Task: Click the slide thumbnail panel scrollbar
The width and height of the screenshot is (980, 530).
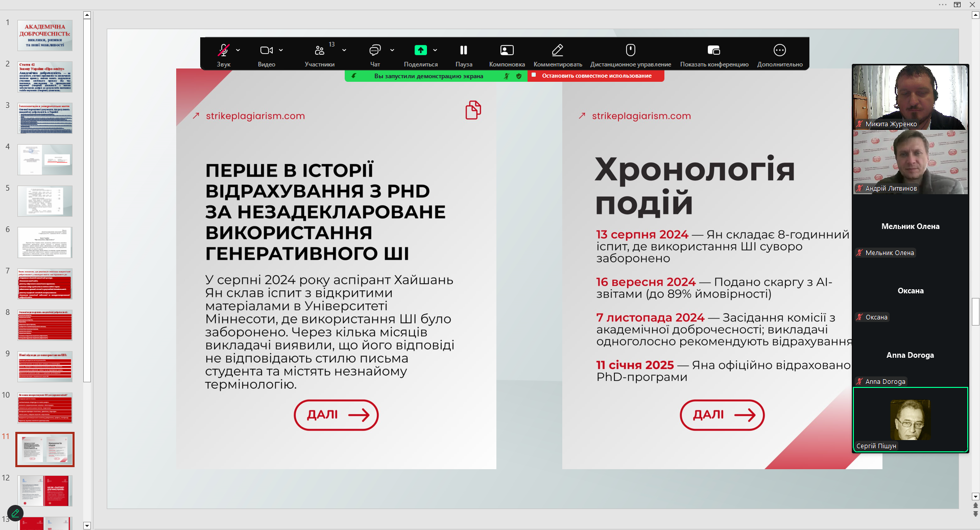Action: point(87,204)
